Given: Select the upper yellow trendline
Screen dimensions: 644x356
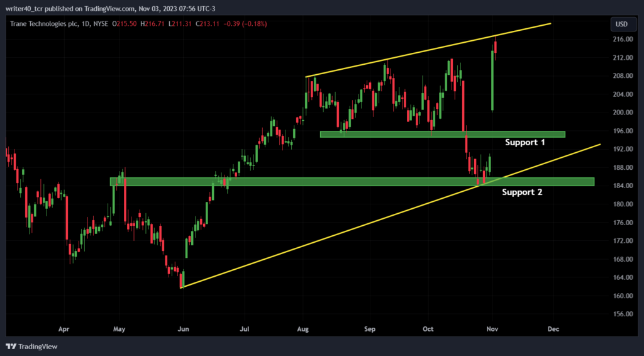Looking at the screenshot, I should 428,50.
